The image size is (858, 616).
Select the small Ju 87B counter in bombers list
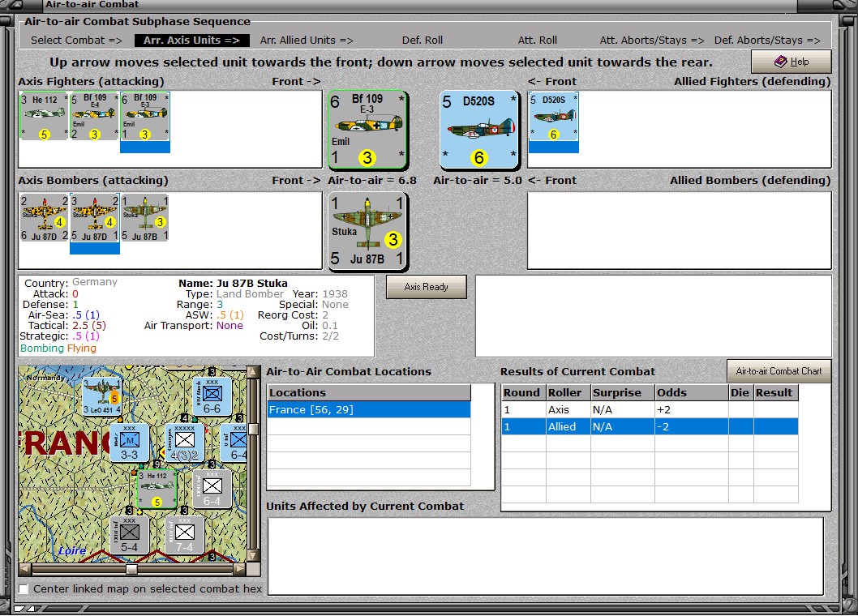click(145, 217)
